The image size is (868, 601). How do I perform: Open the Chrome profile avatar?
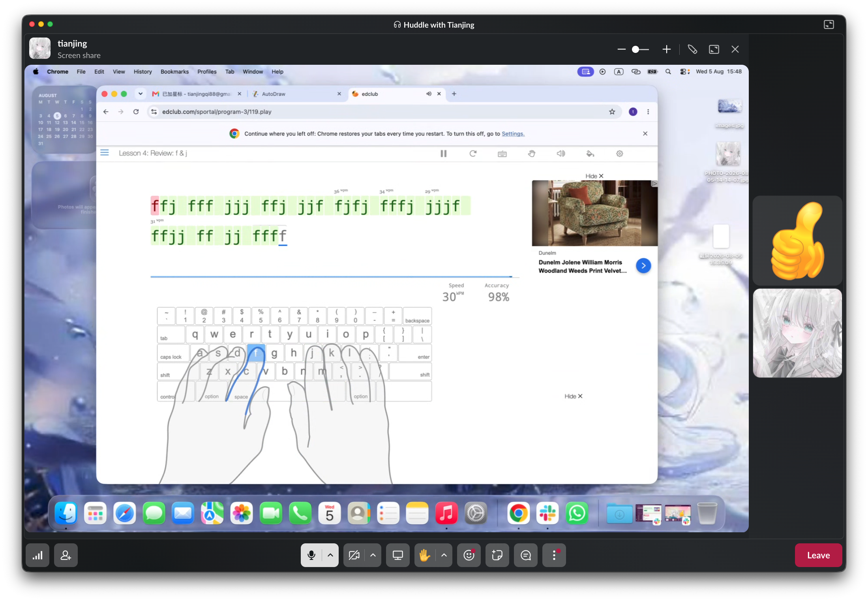point(633,112)
